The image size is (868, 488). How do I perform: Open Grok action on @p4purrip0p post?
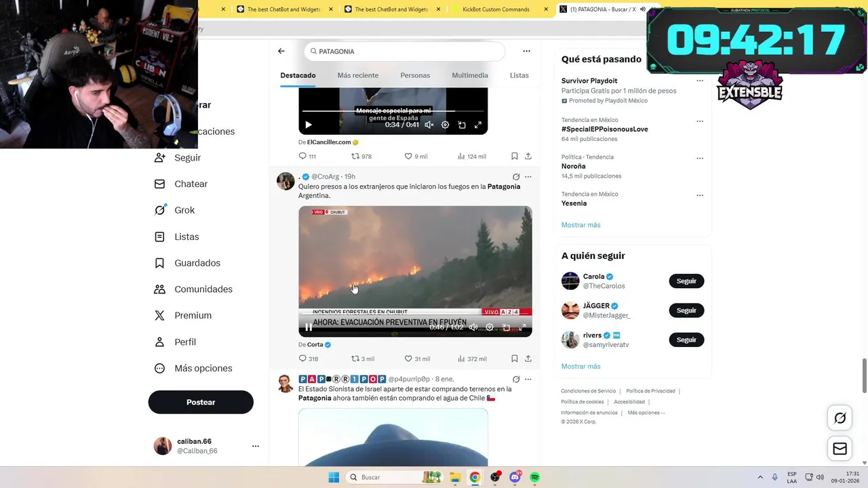(516, 379)
